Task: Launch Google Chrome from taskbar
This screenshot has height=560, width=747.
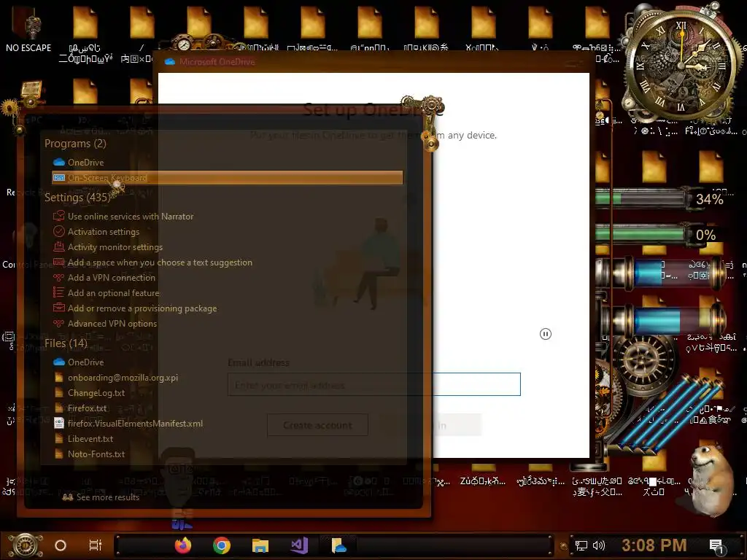Action: click(222, 545)
